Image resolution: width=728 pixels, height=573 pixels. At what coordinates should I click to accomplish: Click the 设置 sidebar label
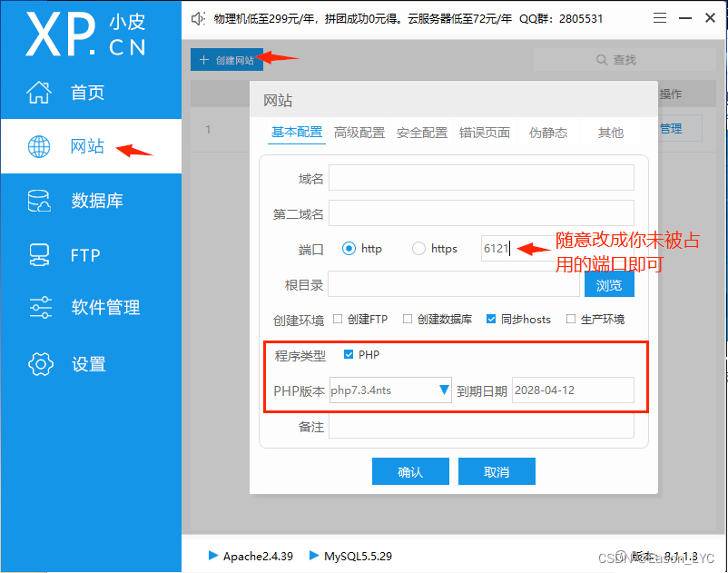pos(88,364)
